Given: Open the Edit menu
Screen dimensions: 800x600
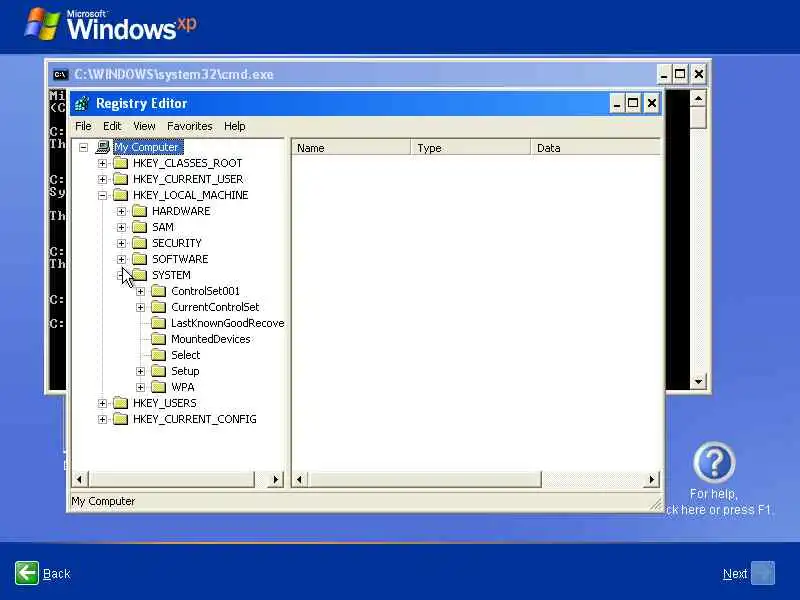Looking at the screenshot, I should pos(112,126).
